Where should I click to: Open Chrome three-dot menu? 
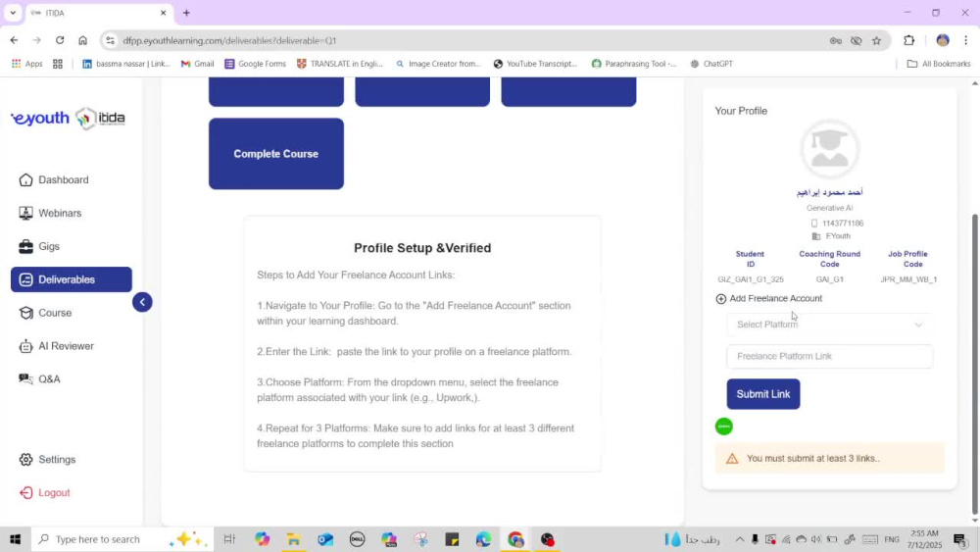[966, 40]
